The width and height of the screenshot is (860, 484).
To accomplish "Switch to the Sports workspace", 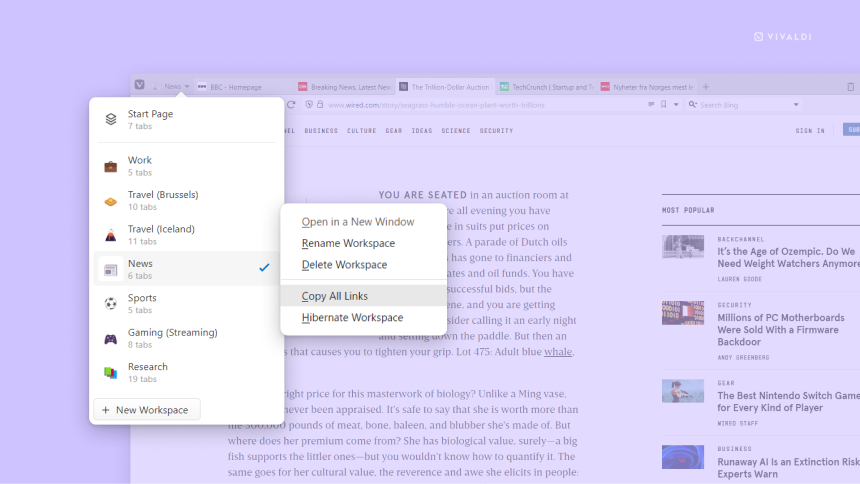I will click(x=186, y=303).
